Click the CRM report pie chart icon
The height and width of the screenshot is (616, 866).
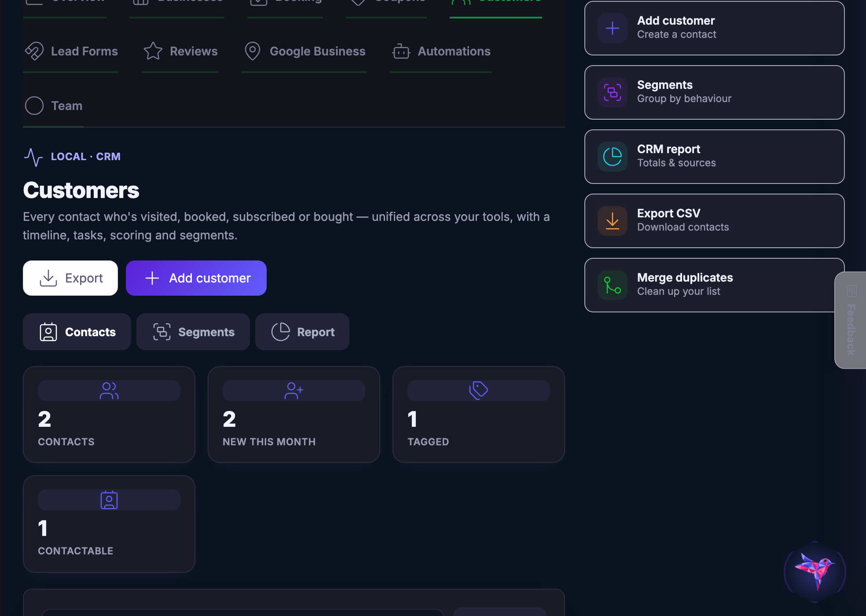click(612, 157)
